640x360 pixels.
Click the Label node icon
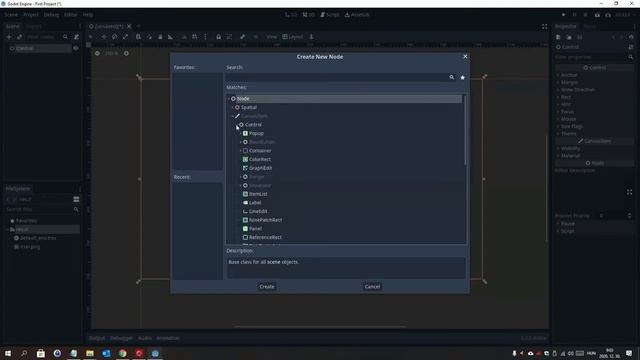click(245, 202)
